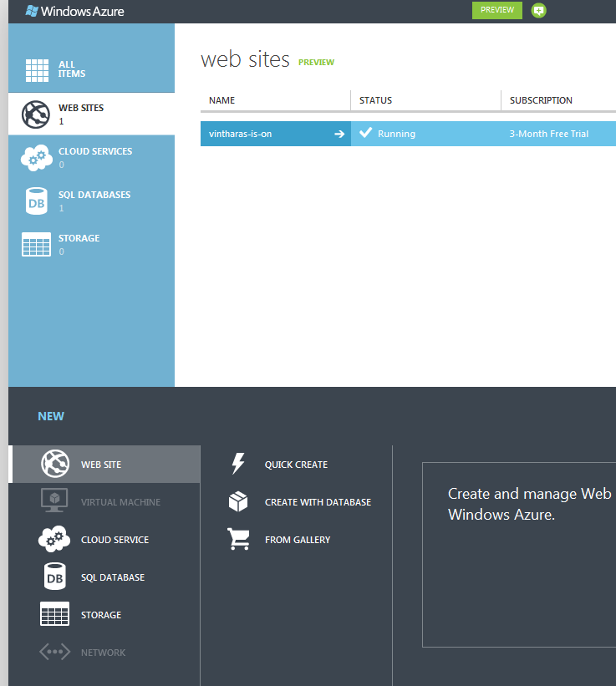Open vintharas-is-on via the arrow icon
The height and width of the screenshot is (686, 616).
click(339, 134)
